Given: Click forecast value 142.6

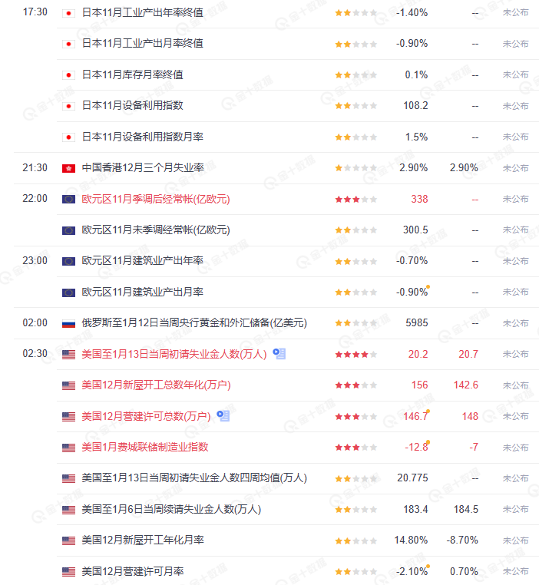Looking at the screenshot, I should coord(466,385).
